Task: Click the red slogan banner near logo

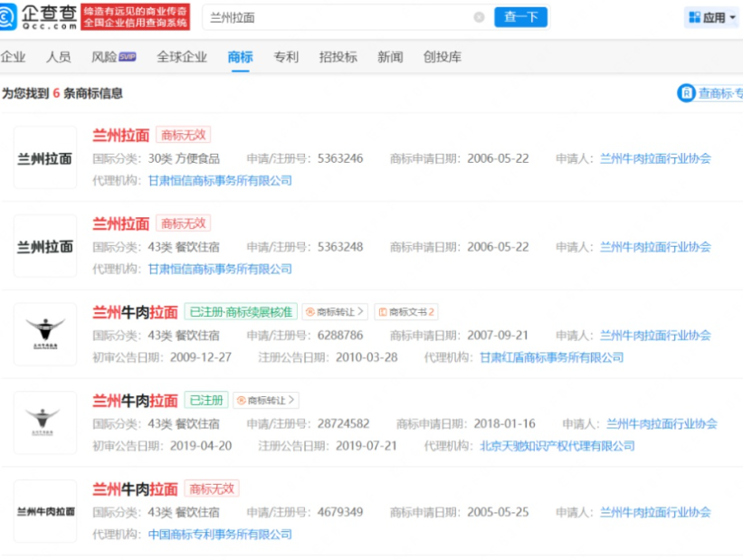Action: pos(135,17)
